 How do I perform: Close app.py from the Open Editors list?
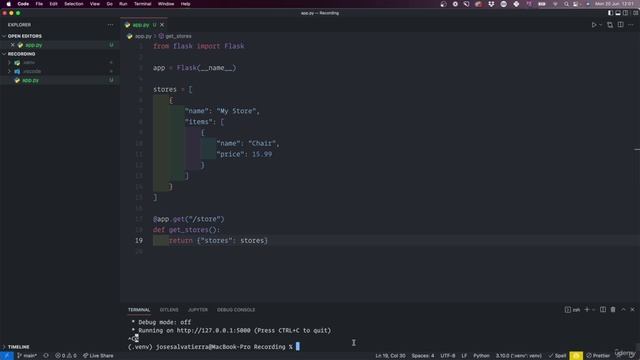coord(13,45)
